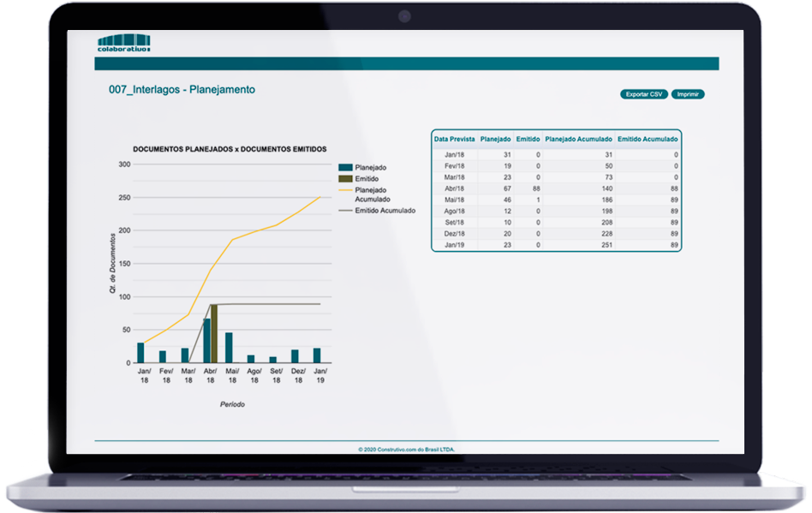Select the Planejado table column header

click(x=495, y=139)
